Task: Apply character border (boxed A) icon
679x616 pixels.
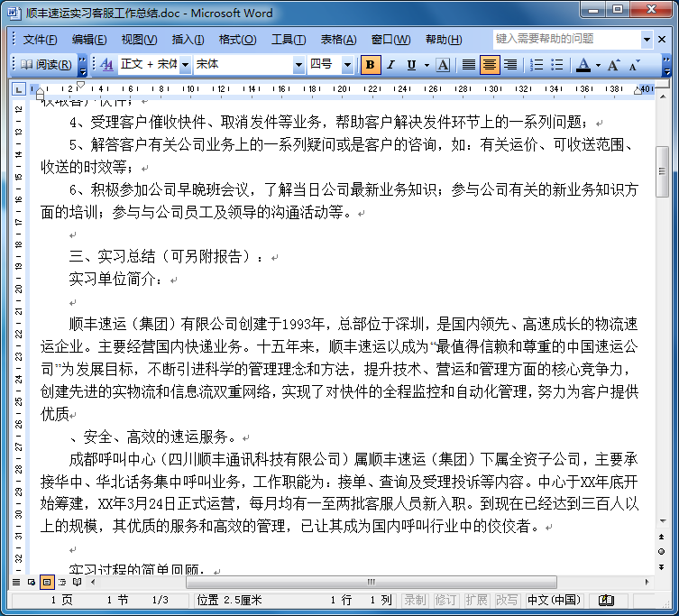Action: [x=443, y=65]
